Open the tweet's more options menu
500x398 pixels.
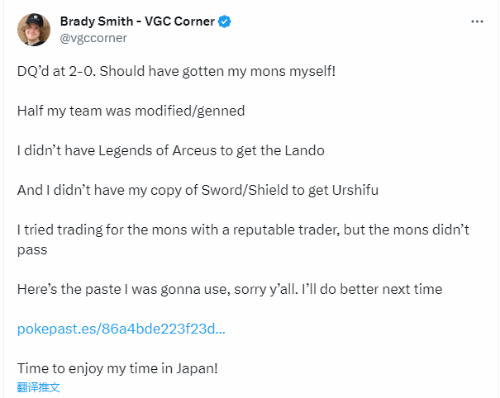pos(477,22)
